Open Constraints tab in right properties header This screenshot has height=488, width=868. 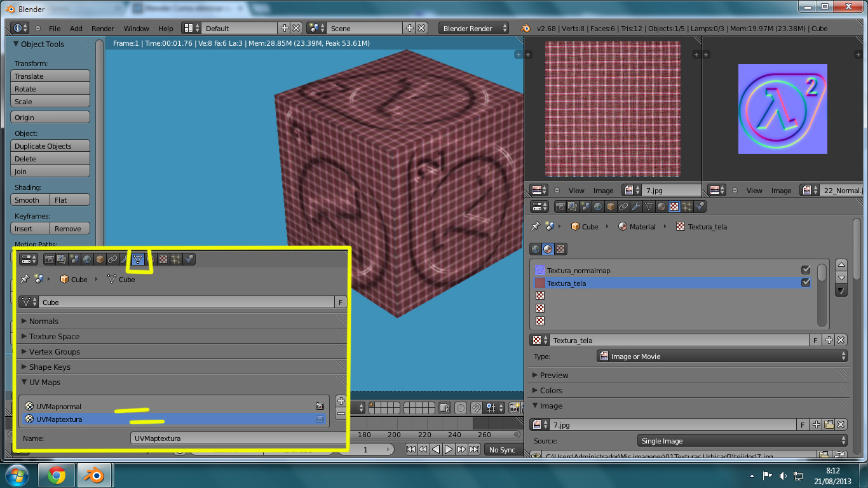(623, 207)
